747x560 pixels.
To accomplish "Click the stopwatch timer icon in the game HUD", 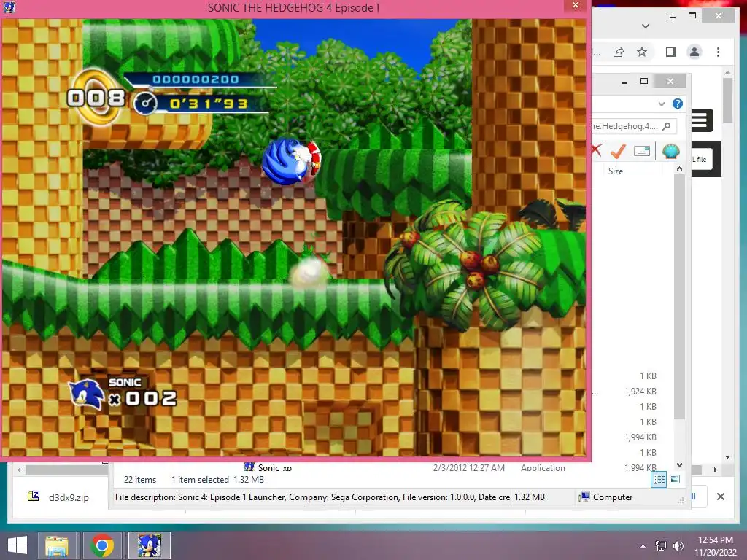I will tap(145, 104).
